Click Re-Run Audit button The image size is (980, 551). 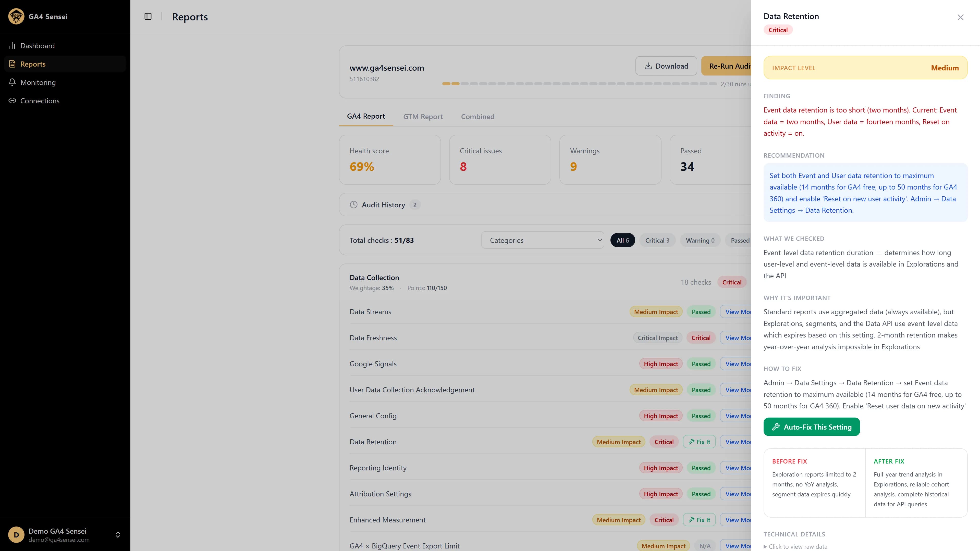[727, 66]
